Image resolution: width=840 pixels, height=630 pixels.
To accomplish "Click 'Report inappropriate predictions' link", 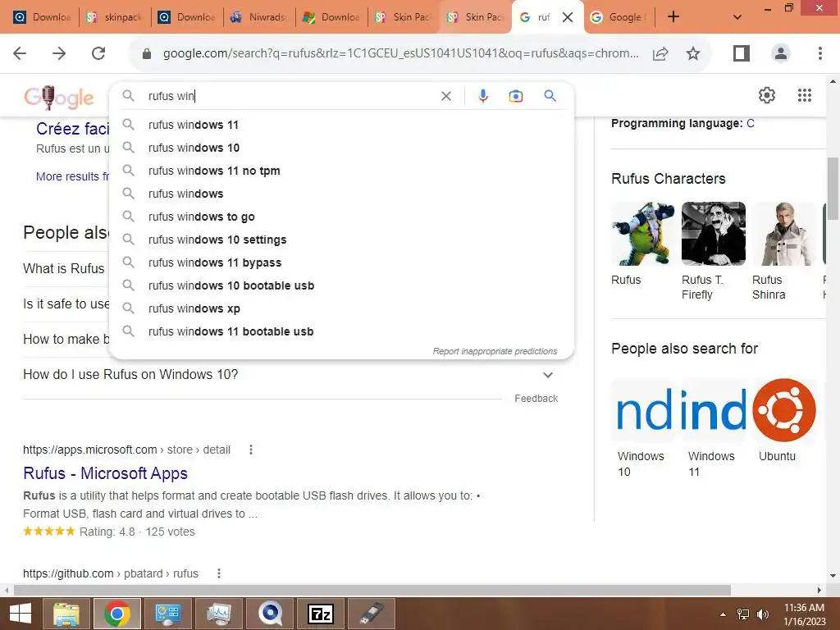I will tap(495, 351).
